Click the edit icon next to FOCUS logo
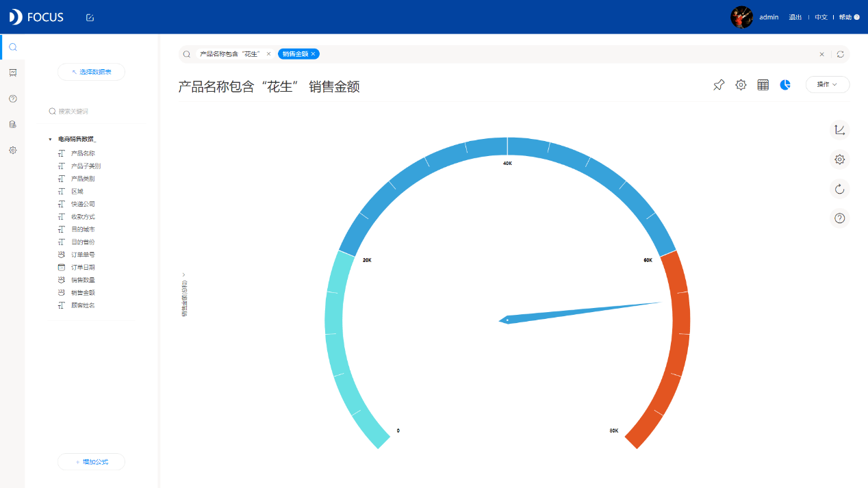 (90, 18)
